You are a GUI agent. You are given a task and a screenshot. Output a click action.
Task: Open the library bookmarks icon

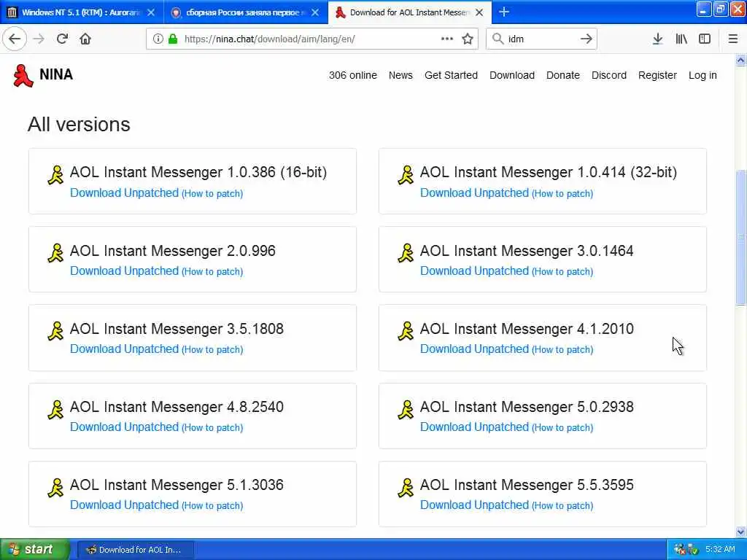(x=681, y=39)
